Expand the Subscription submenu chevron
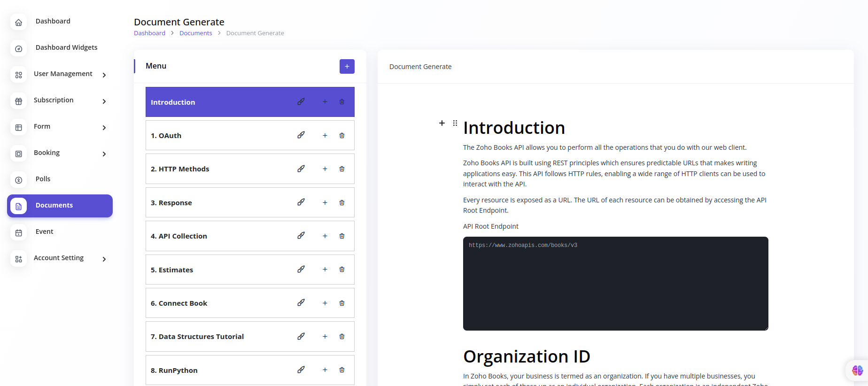The width and height of the screenshot is (868, 386). 104,101
